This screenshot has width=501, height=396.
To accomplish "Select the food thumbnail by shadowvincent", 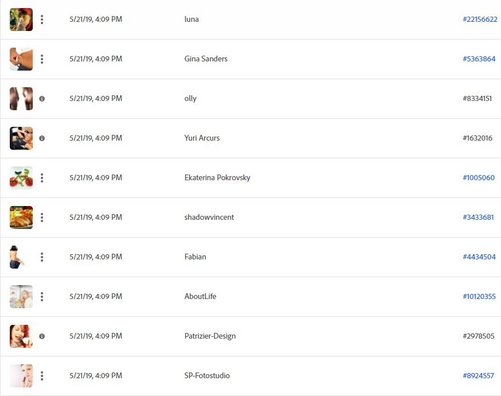I will point(21,217).
